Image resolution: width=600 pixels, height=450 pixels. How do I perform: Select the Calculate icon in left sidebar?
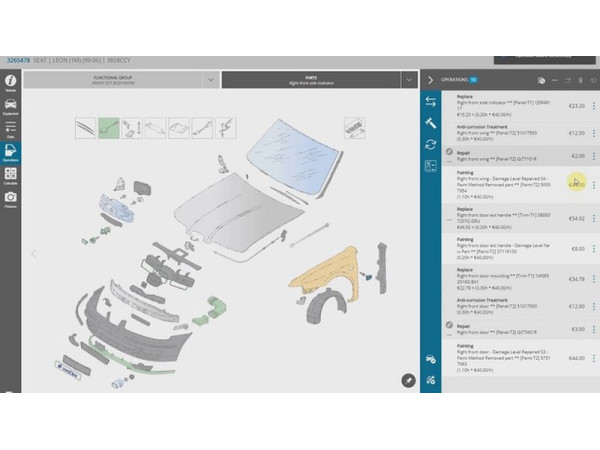click(10, 176)
